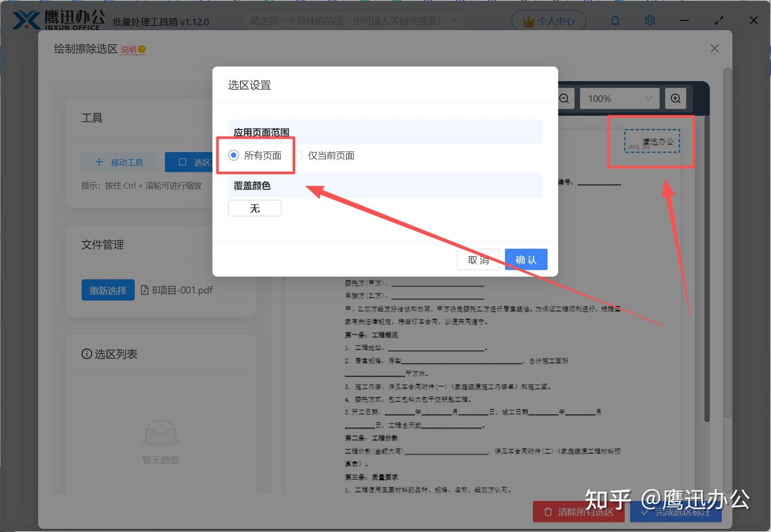Zoom in with the magnifier plus icon
The image size is (771, 532).
coord(675,98)
